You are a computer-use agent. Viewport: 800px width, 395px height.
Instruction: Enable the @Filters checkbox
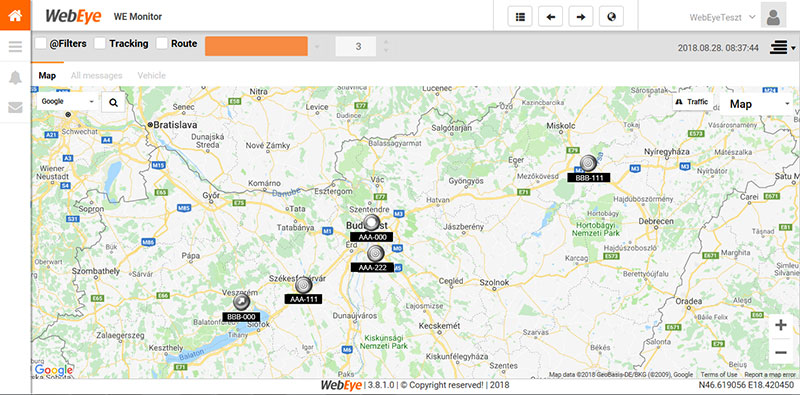pyautogui.click(x=41, y=44)
